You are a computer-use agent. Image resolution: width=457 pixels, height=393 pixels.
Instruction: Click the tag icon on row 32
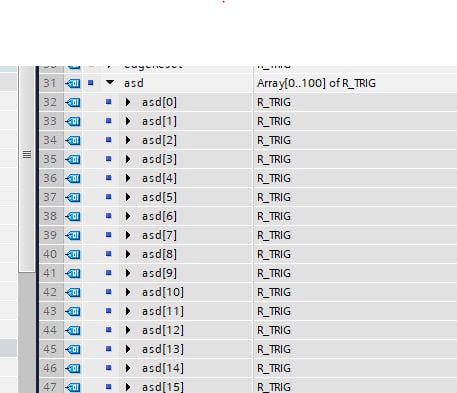coord(73,102)
